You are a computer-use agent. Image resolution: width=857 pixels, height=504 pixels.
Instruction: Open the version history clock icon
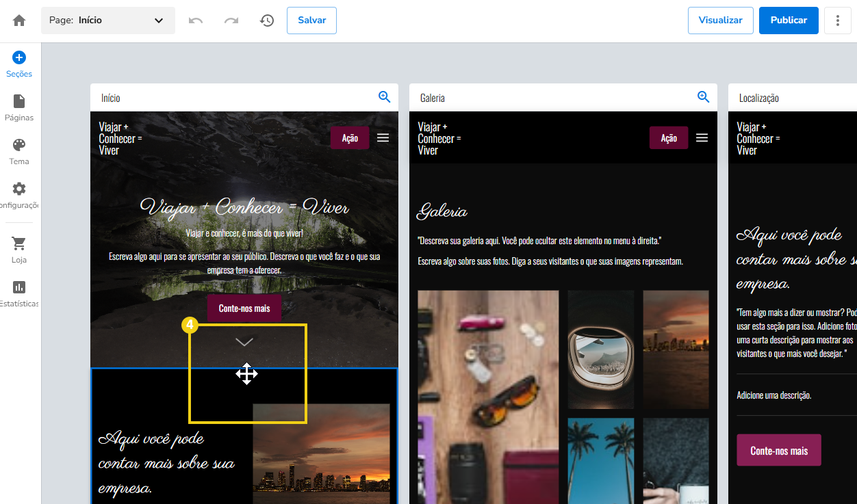[267, 21]
